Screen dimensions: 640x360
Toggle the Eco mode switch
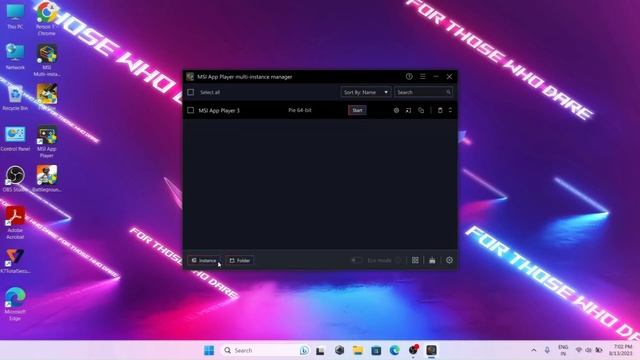click(x=357, y=260)
